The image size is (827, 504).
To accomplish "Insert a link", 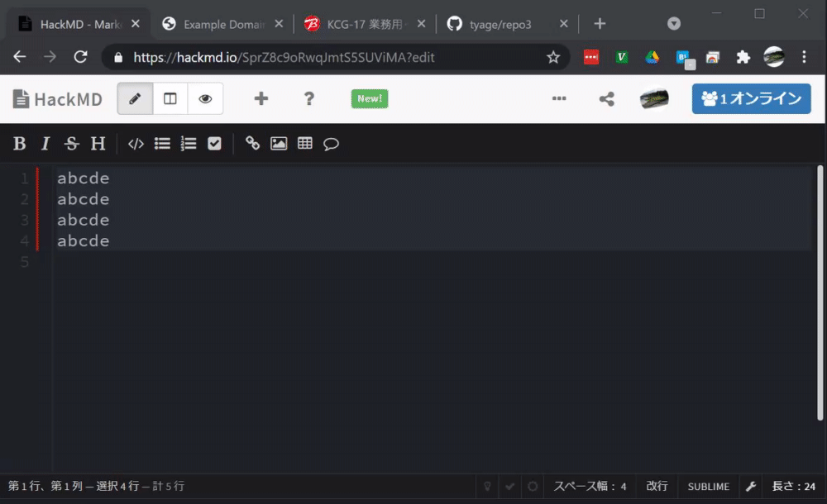I will point(252,143).
